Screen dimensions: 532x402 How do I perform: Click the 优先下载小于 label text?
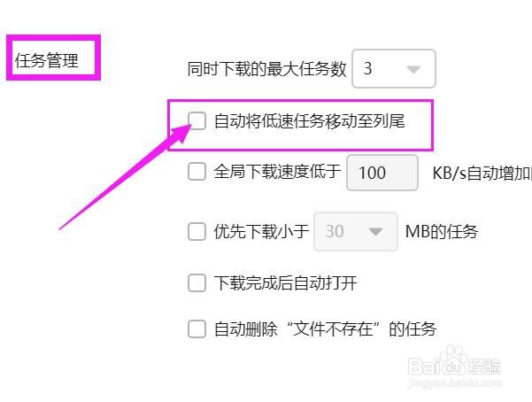261,232
